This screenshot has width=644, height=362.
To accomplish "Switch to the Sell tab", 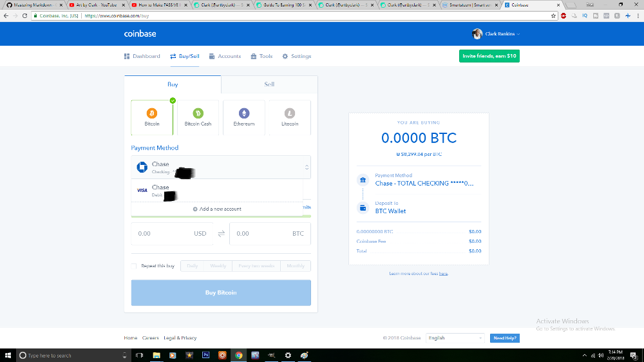I will [x=269, y=84].
